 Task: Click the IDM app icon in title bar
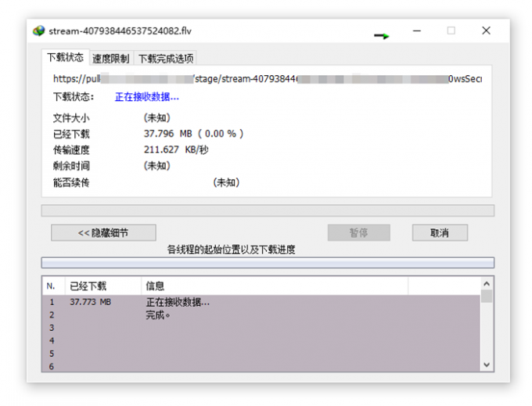(x=38, y=31)
